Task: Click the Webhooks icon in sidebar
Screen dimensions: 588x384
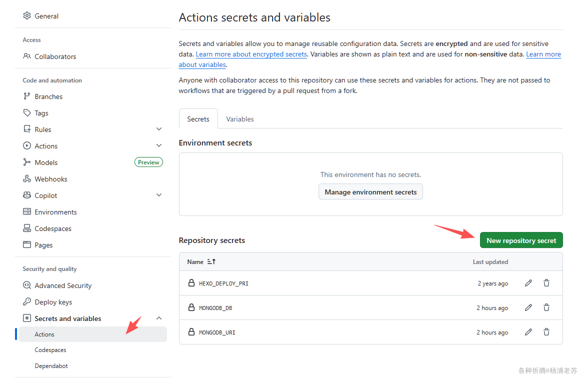Action: click(27, 179)
